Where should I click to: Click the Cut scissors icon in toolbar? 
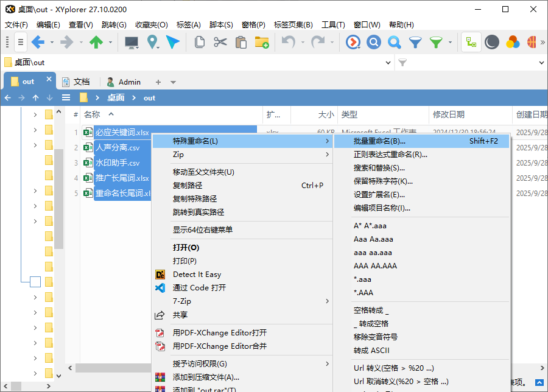220,42
